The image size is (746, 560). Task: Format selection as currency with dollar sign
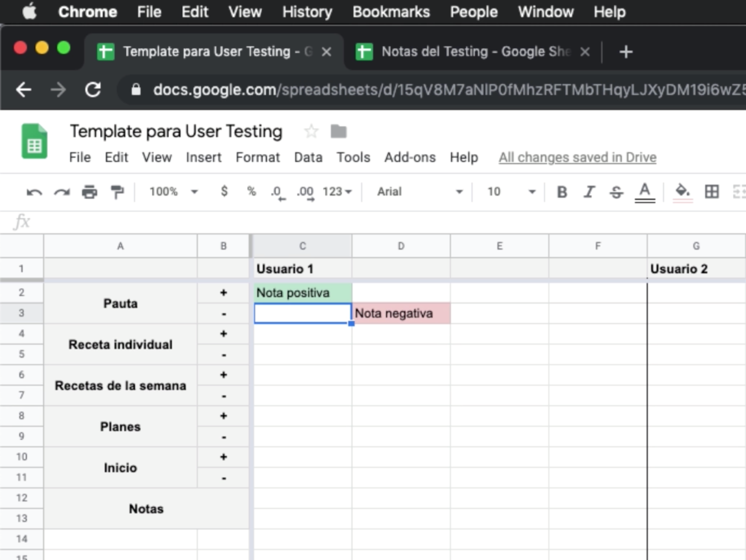224,191
